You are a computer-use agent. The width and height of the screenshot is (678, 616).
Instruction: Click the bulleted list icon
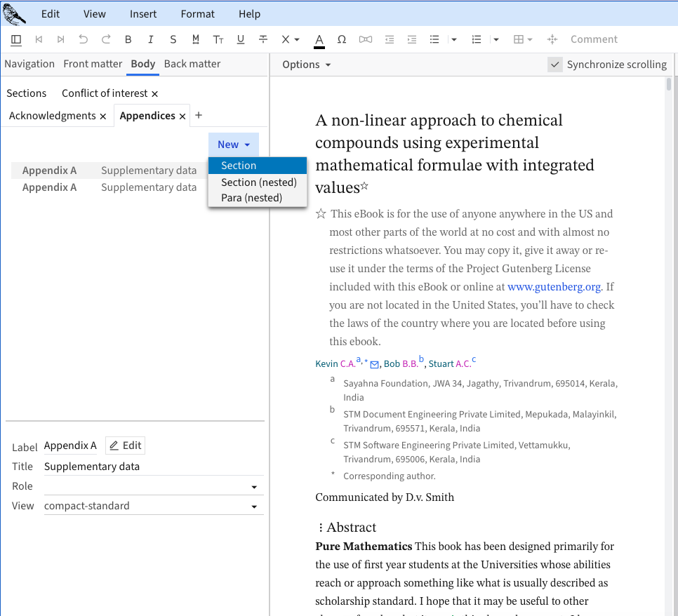tap(434, 39)
